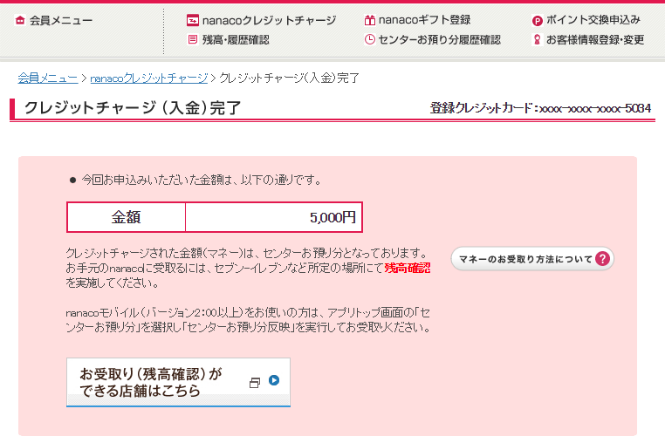Open お受取り(残高確認)ができる店舗はこちら button
This screenshot has width=665, height=443.
pos(178,382)
